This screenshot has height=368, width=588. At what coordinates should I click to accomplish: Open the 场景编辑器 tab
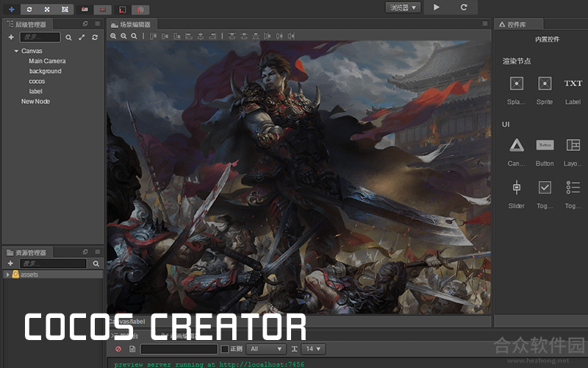(132, 24)
